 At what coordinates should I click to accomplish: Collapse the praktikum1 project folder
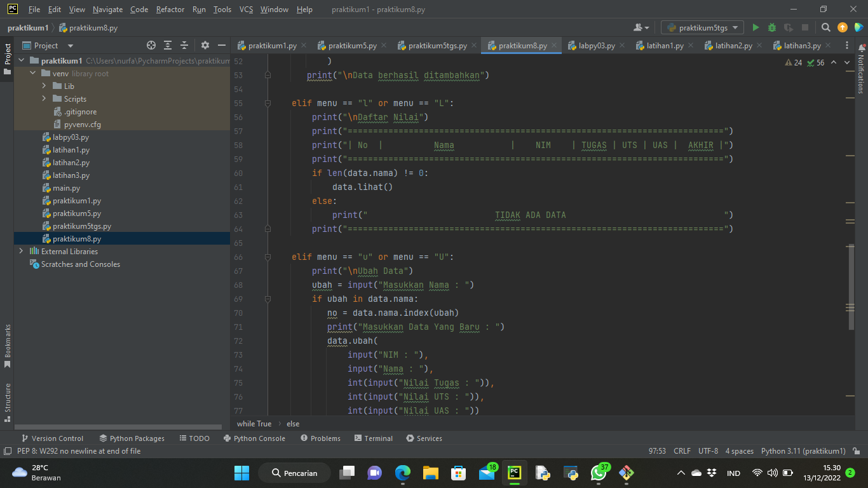coord(21,60)
